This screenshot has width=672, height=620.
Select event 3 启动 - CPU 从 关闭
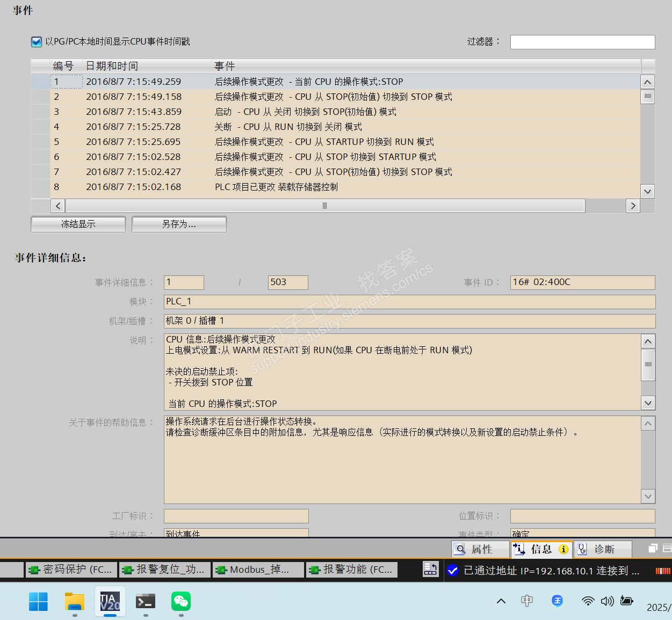click(336, 112)
